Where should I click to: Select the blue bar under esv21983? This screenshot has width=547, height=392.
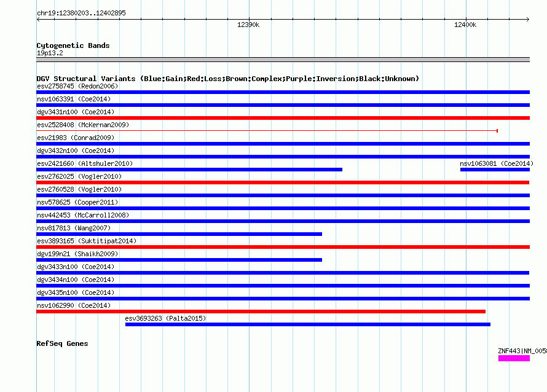point(283,144)
